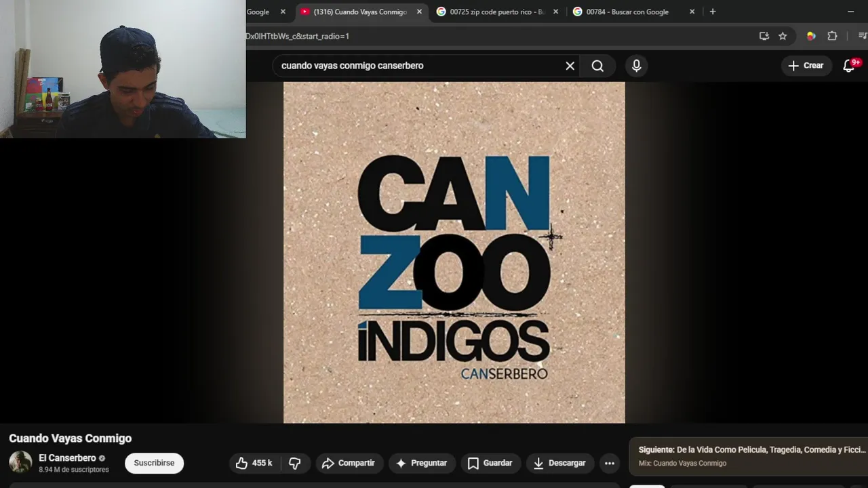868x488 pixels.
Task: Subscribe with the Suscribirse button
Action: point(154,463)
